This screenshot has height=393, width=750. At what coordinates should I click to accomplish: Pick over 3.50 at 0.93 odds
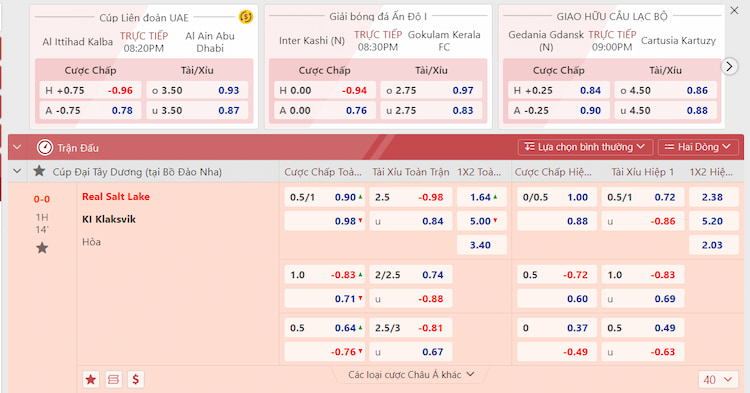197,90
